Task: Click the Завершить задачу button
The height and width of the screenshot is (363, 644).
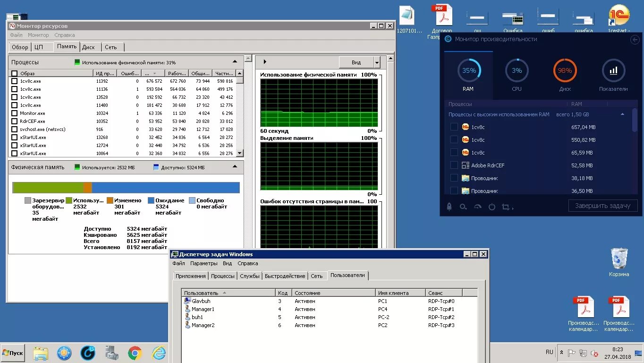Action: 602,206
